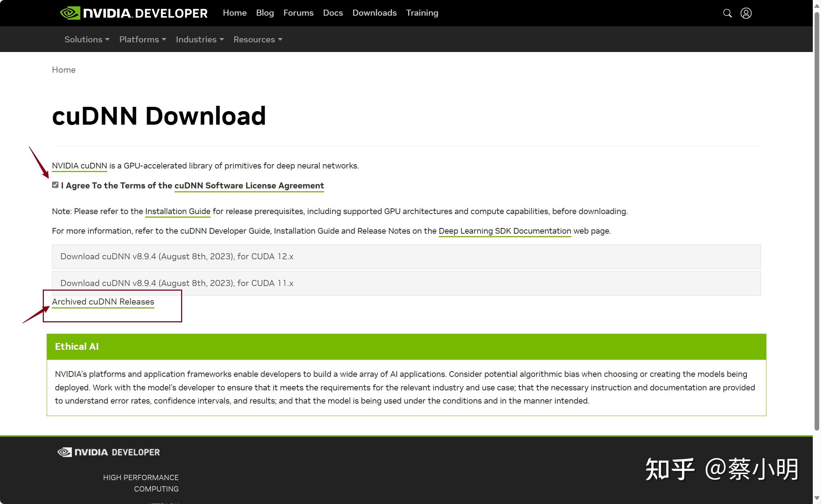Click the Ethical AI section heading
The width and height of the screenshot is (821, 504).
click(77, 347)
